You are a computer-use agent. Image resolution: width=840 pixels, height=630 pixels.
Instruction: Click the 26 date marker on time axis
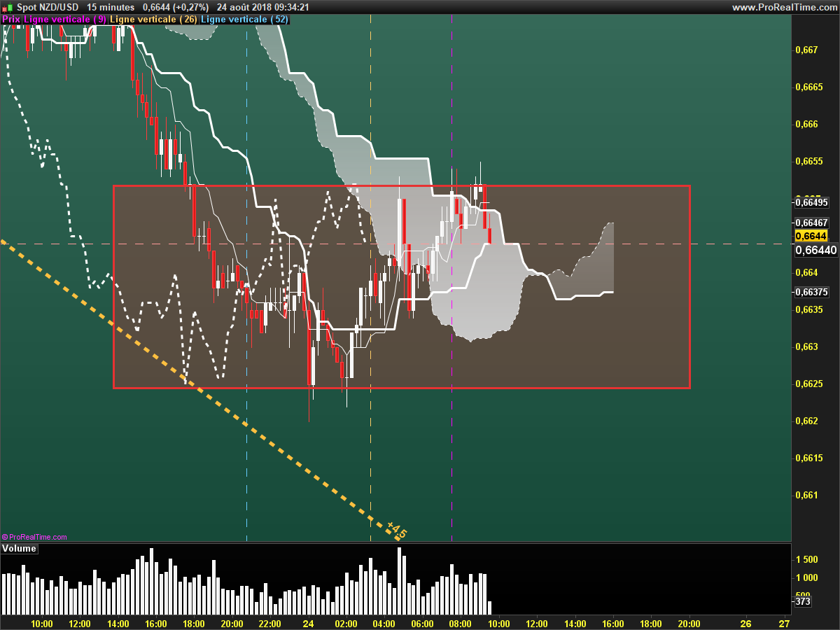tap(746, 623)
